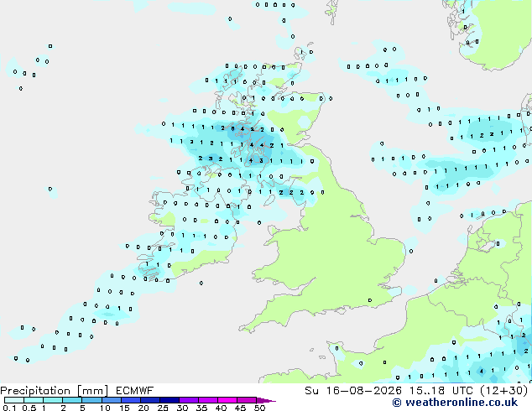
Task: Click the magenta swatch between 40 and 45
Action: tap(227, 400)
